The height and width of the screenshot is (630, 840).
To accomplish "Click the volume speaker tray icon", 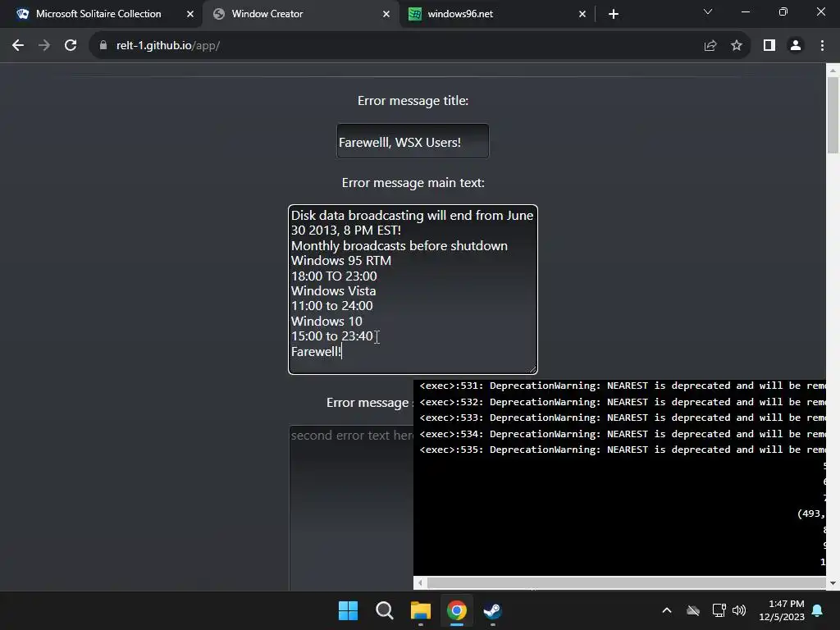I will pyautogui.click(x=739, y=610).
